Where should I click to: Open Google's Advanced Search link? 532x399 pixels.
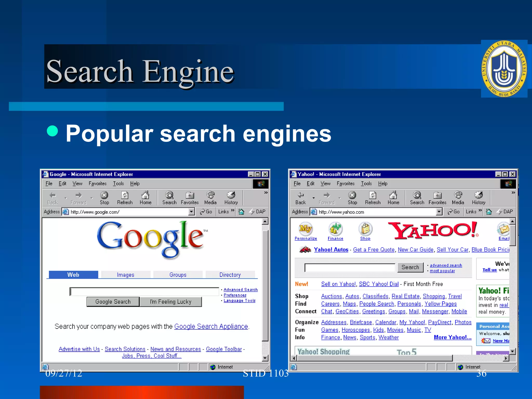241,289
